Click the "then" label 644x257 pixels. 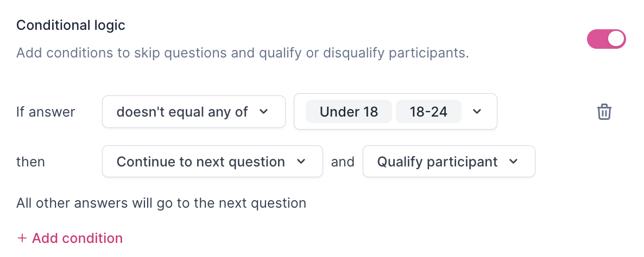(30, 162)
